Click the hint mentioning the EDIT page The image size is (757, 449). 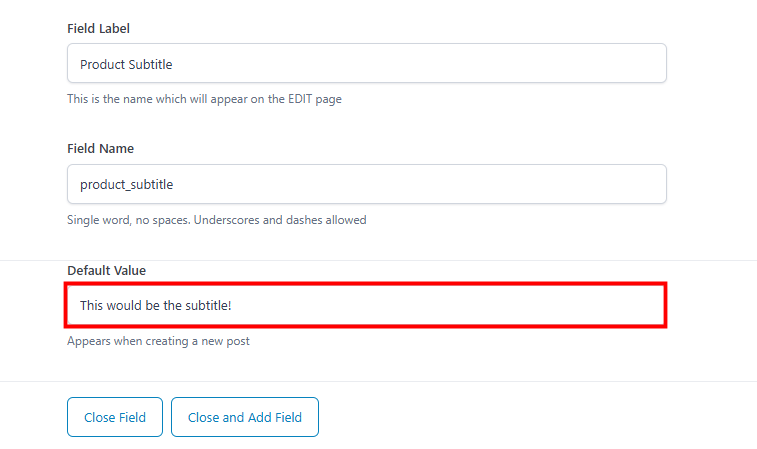(204, 99)
